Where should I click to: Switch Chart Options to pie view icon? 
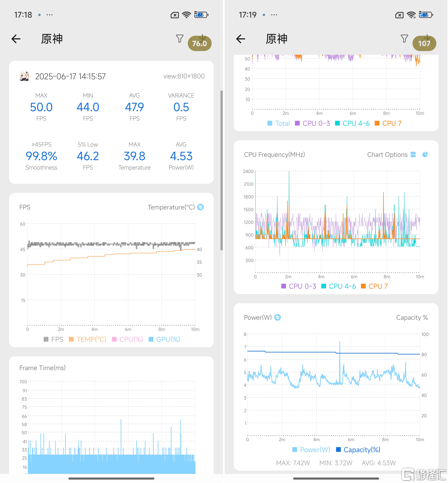point(425,154)
